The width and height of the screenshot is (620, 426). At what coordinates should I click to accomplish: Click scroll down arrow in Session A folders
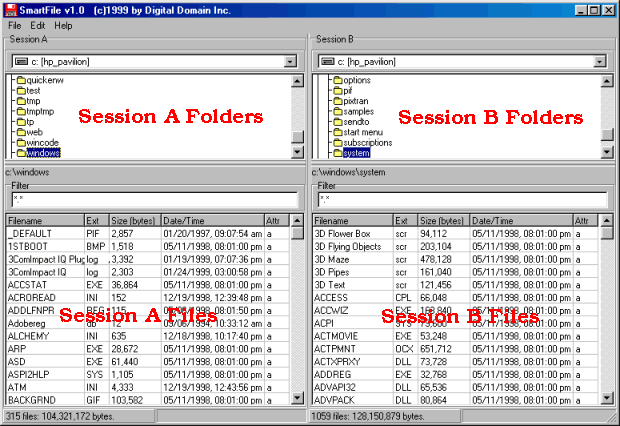(x=297, y=152)
